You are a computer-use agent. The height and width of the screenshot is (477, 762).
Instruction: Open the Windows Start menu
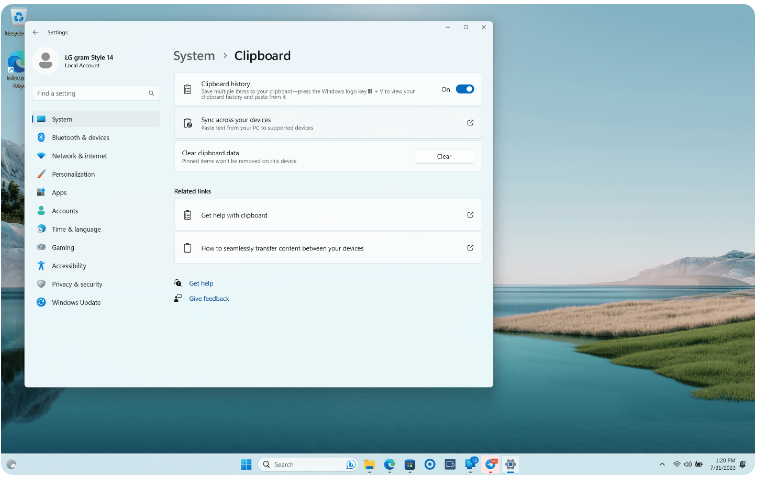(246, 464)
